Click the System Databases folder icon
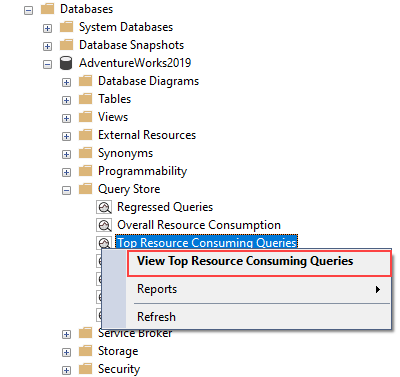 point(66,27)
